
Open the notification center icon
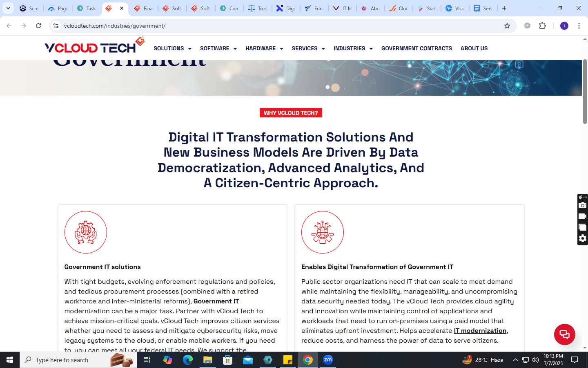pyautogui.click(x=575, y=360)
